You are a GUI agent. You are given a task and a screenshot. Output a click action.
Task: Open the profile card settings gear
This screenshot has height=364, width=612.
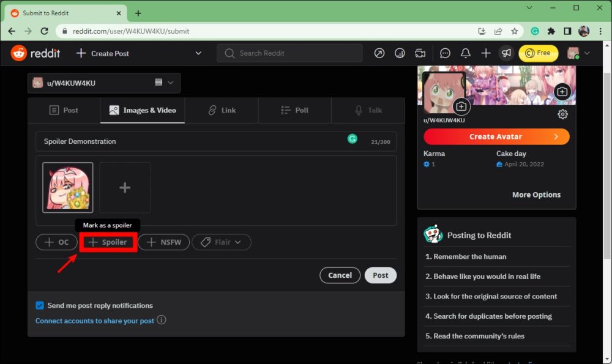562,114
